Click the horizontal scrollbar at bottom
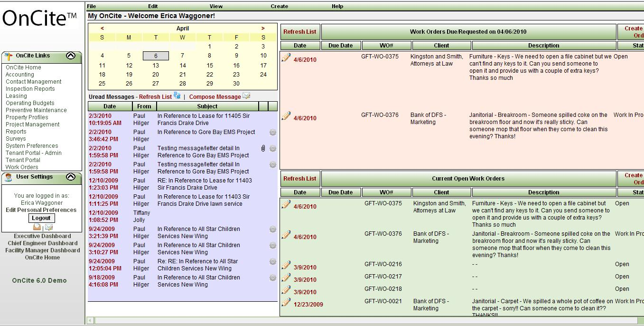 pyautogui.click(x=365, y=321)
